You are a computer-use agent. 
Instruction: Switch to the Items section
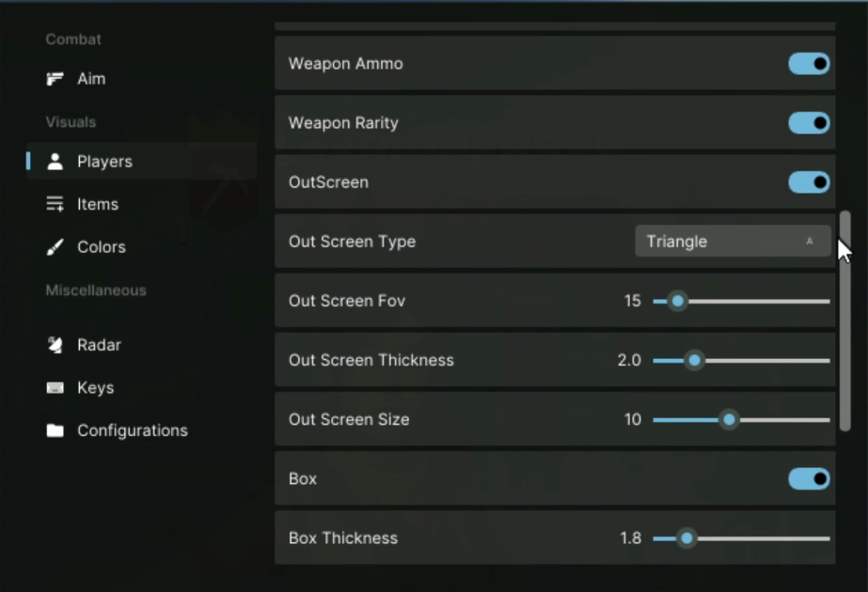pos(98,204)
